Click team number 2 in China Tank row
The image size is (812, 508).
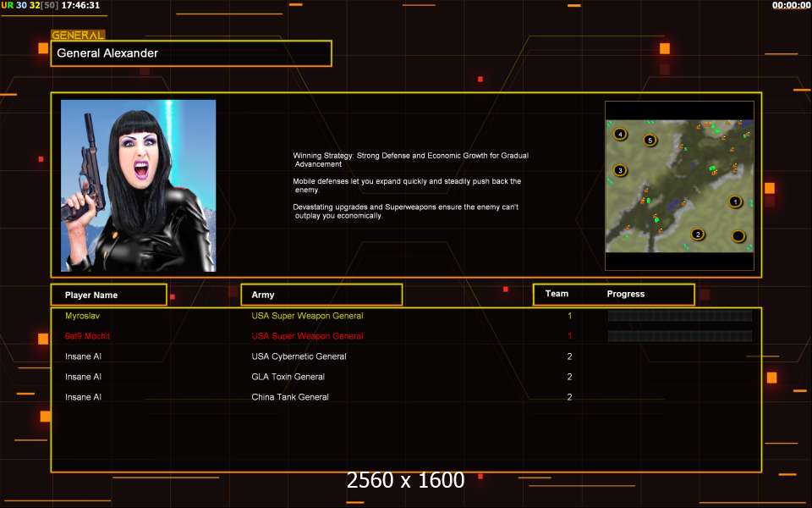[569, 397]
